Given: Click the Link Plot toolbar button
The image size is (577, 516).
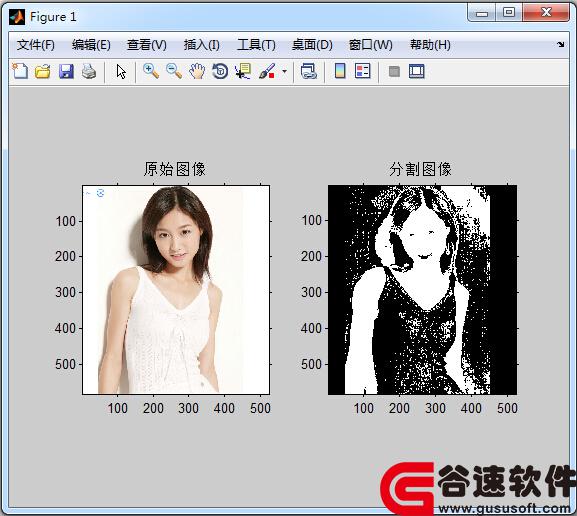Looking at the screenshot, I should [309, 71].
